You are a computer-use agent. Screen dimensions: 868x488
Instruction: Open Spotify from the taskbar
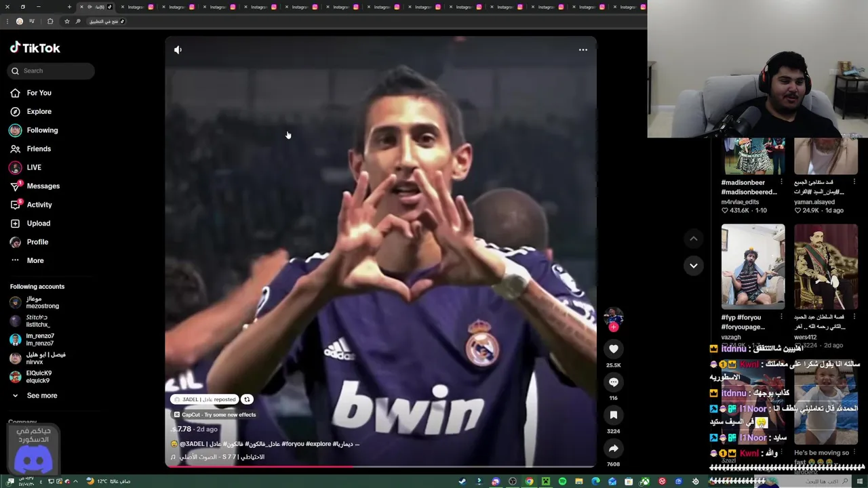[562, 481]
